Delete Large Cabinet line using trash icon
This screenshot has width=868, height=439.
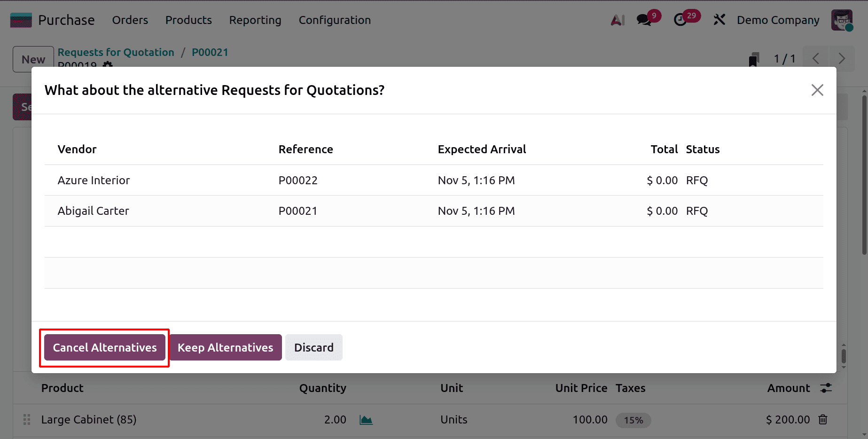[823, 420]
